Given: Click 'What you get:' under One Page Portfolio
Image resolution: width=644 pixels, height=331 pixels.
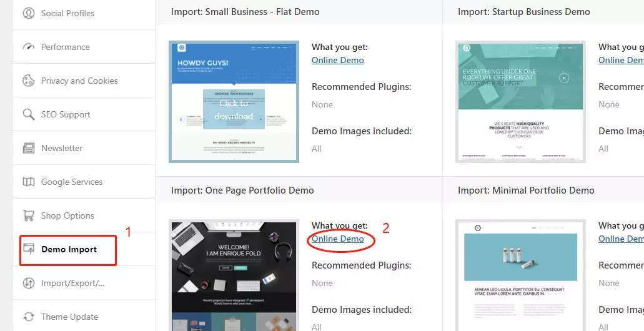Looking at the screenshot, I should (340, 225).
